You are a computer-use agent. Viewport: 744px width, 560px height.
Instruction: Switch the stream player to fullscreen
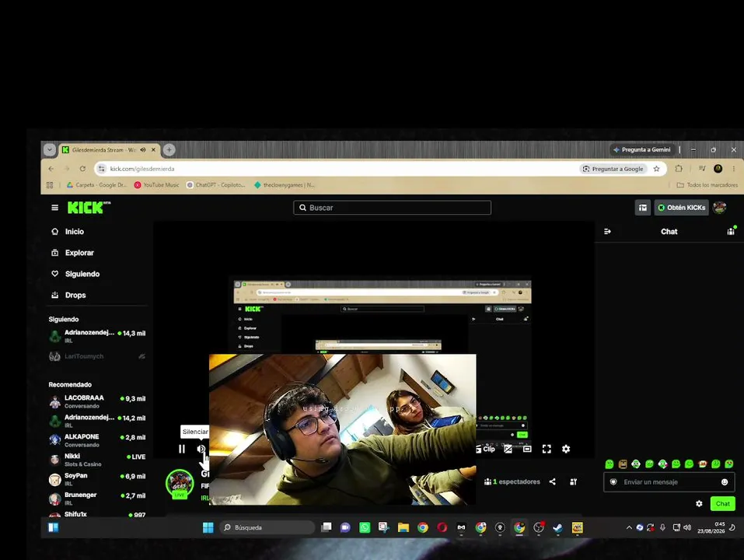click(547, 449)
